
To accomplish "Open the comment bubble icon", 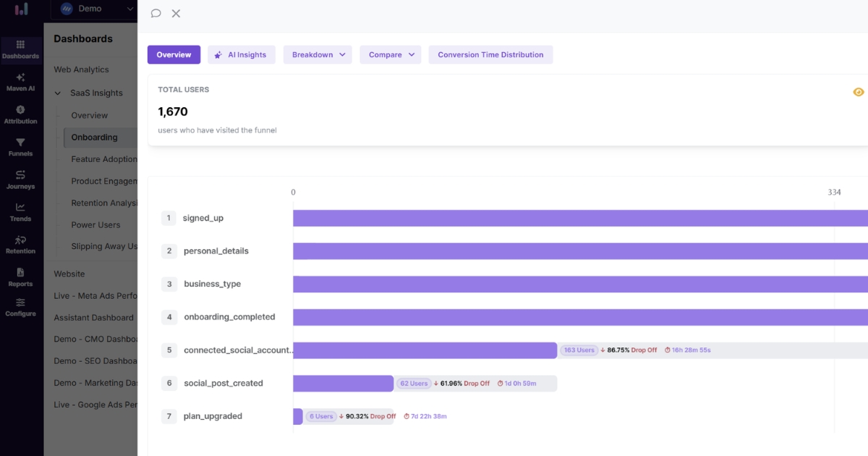I will pyautogui.click(x=156, y=13).
